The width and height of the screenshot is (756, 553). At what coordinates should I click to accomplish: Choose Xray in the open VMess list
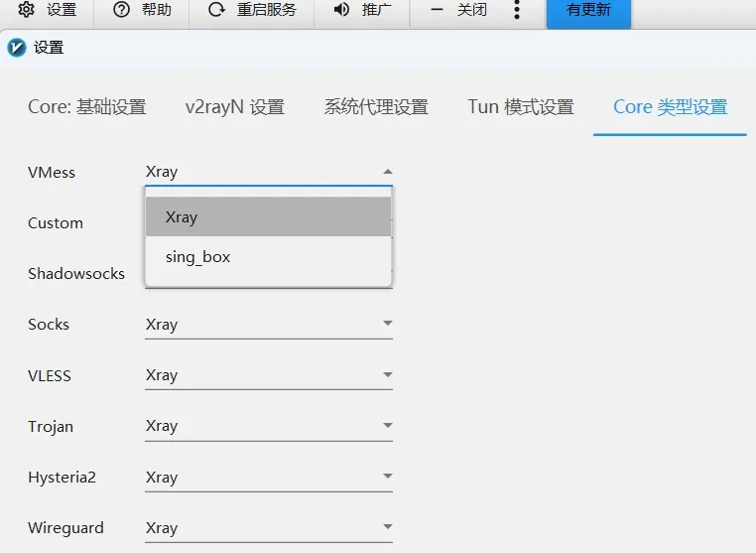tap(269, 216)
